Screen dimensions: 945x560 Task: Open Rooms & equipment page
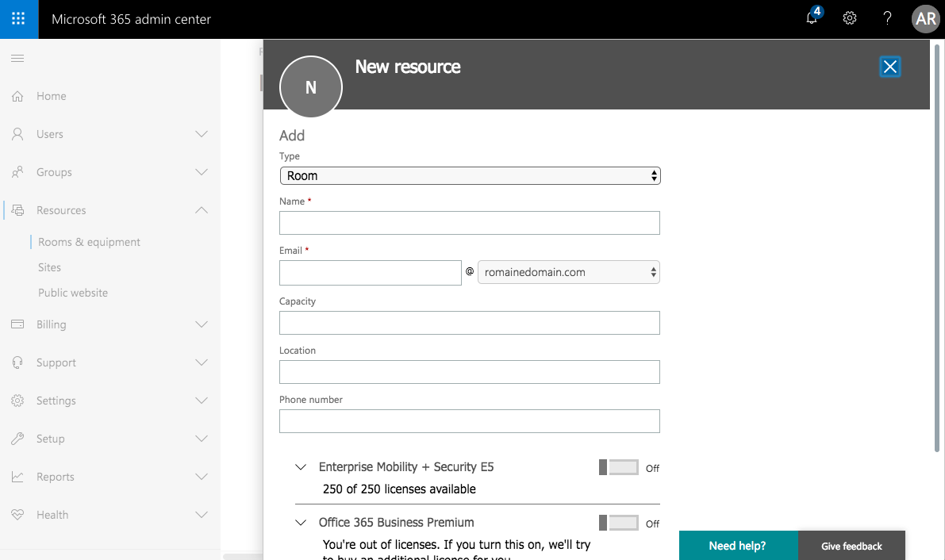click(x=89, y=242)
